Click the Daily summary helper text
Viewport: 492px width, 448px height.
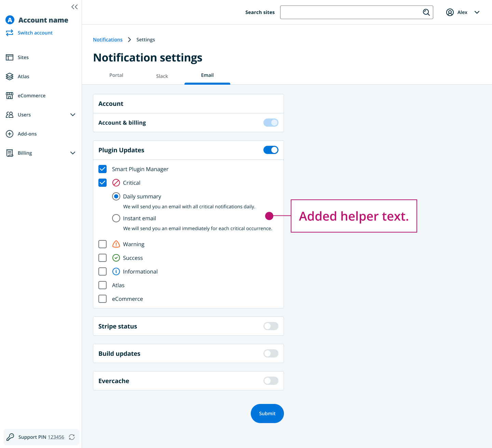point(189,207)
